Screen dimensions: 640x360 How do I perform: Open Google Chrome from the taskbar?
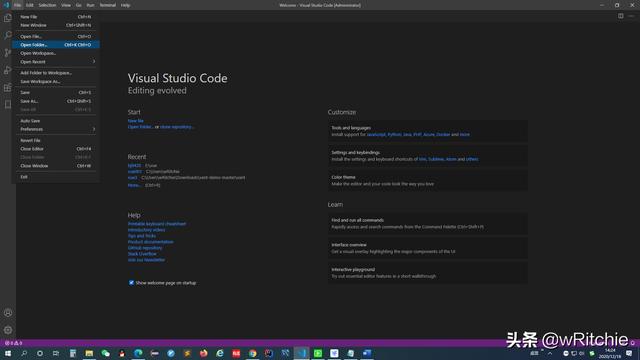[x=253, y=353]
